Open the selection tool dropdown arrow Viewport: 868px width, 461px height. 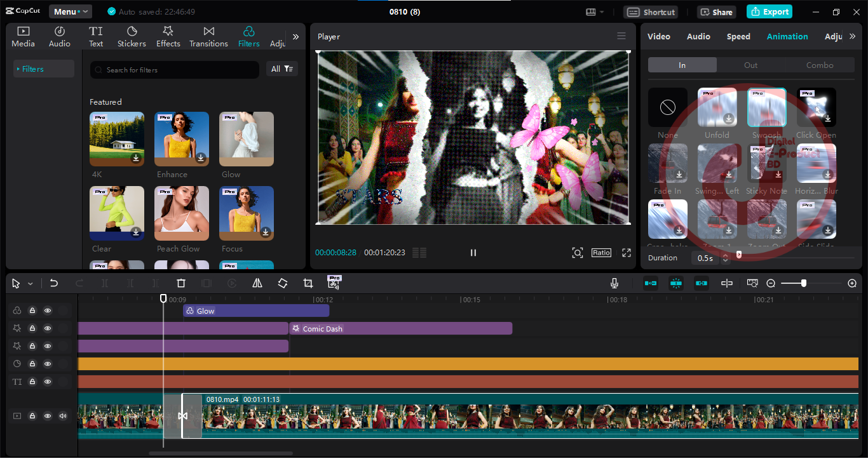30,284
